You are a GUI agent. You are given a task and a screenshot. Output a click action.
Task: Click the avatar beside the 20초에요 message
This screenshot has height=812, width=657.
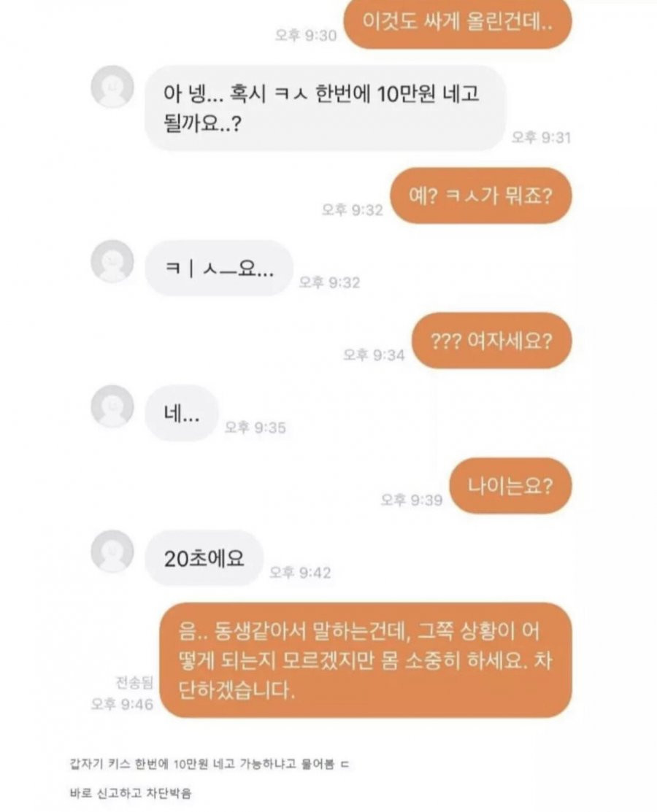[112, 551]
